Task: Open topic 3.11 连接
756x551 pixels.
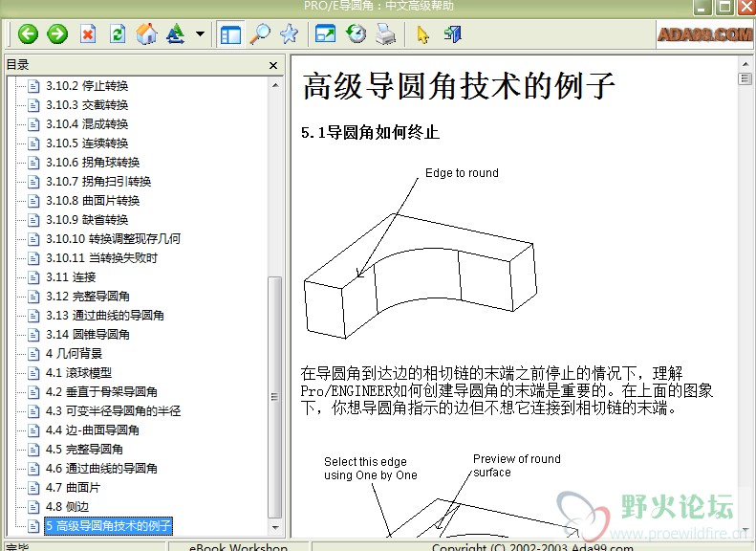Action: (71, 277)
